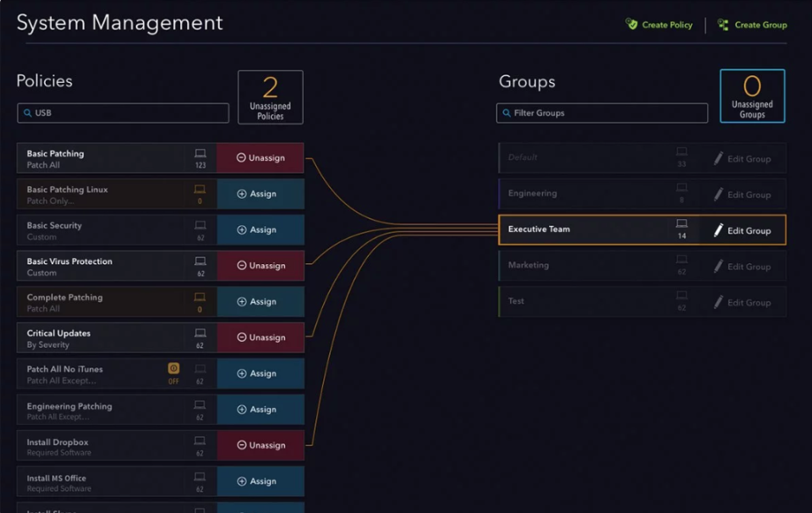Click the search icon in the Policies field
This screenshot has height=513, width=812.
point(27,113)
